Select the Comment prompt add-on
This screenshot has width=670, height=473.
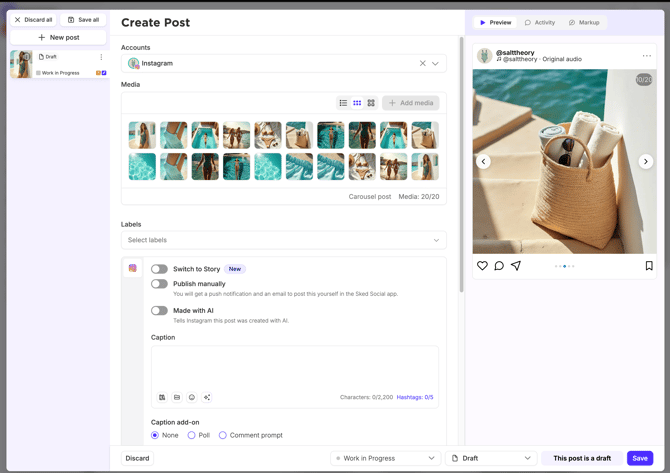click(x=223, y=435)
